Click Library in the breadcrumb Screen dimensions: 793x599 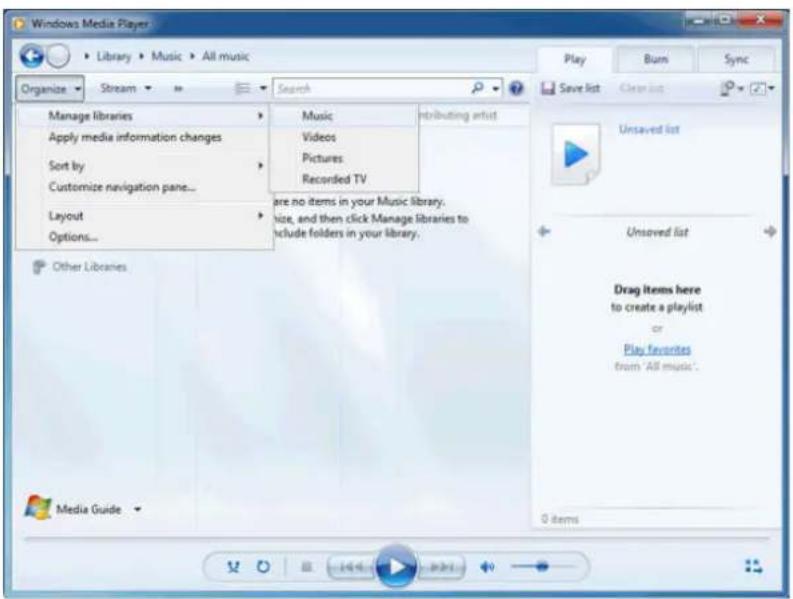(114, 56)
